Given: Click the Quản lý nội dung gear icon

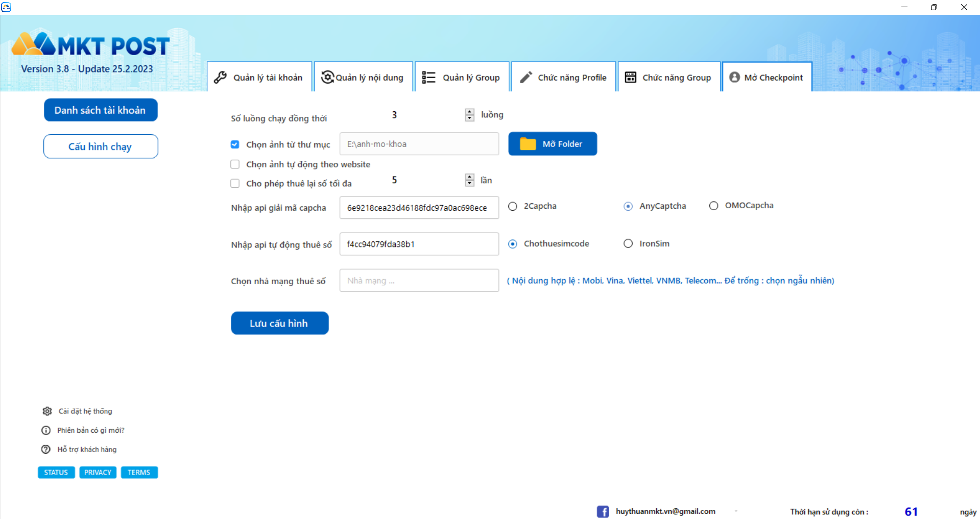Looking at the screenshot, I should pyautogui.click(x=327, y=77).
